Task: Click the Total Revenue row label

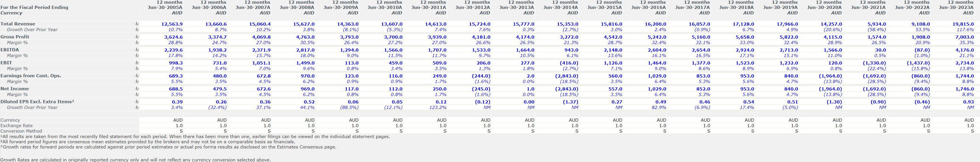Action: [x=18, y=24]
